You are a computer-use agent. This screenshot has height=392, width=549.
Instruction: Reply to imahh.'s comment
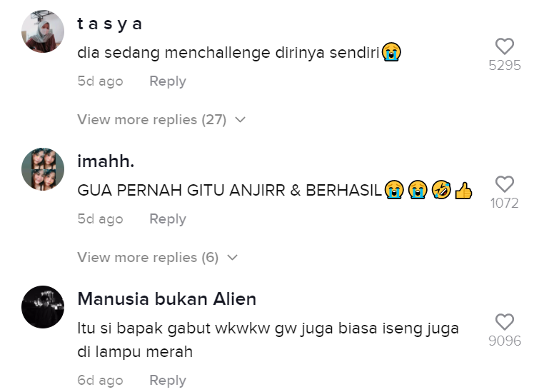[168, 218]
